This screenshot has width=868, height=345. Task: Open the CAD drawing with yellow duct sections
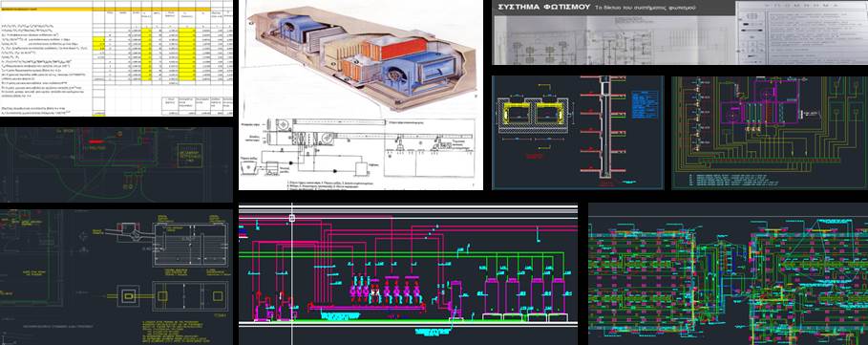(578, 133)
